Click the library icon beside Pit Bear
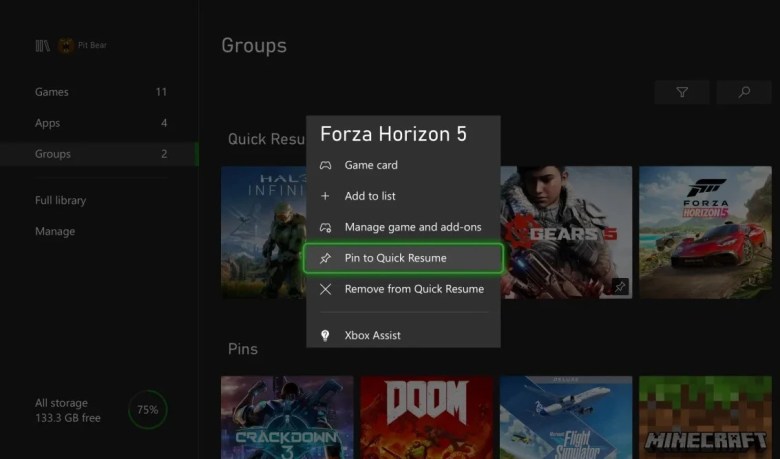 coord(42,46)
